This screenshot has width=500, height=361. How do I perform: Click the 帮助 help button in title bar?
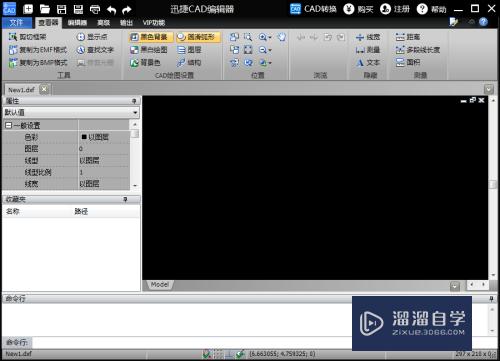(431, 9)
